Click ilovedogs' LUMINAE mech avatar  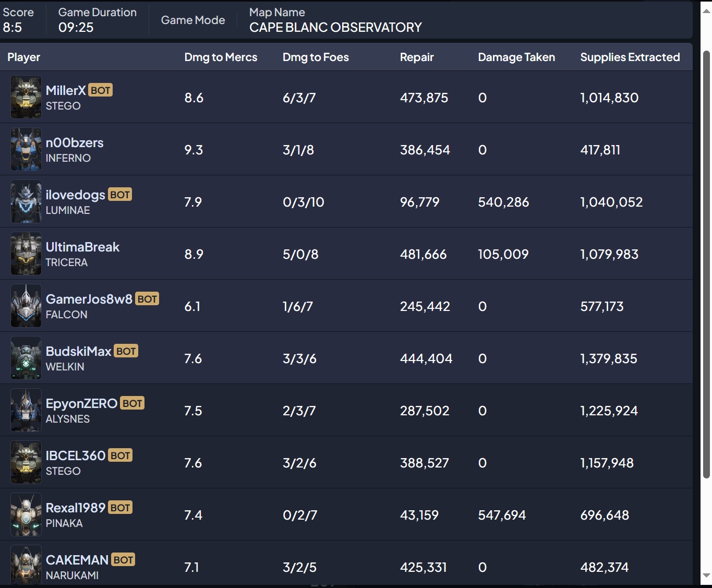tap(26, 201)
